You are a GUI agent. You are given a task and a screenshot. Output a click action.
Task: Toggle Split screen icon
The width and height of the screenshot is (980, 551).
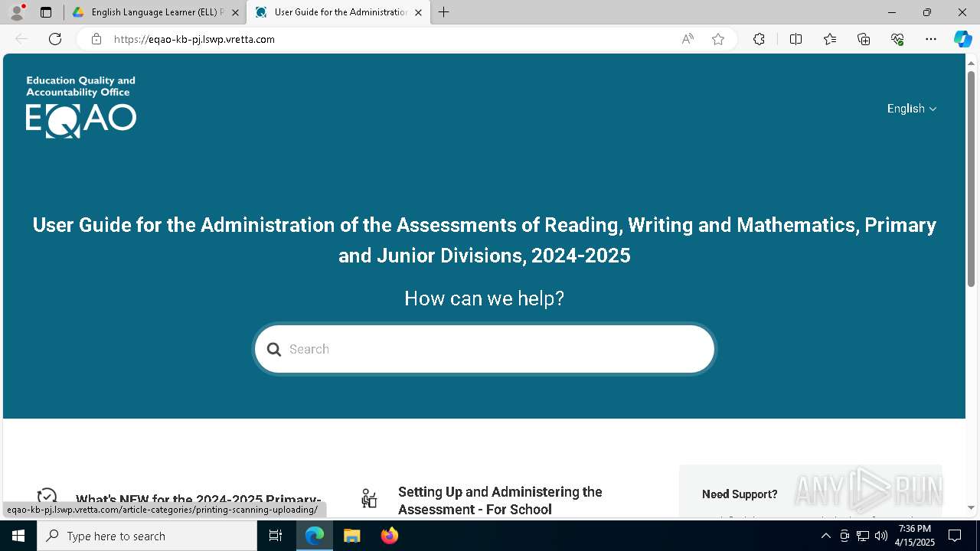[x=795, y=39]
